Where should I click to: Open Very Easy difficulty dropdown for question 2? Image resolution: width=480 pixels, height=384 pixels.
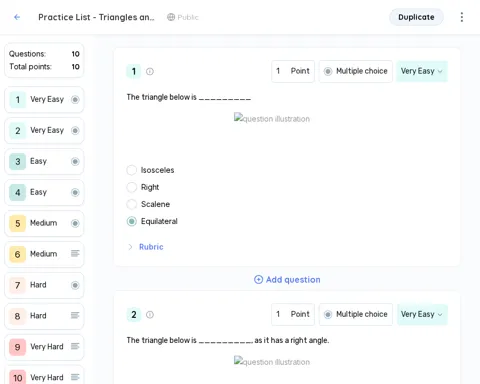[x=422, y=314]
